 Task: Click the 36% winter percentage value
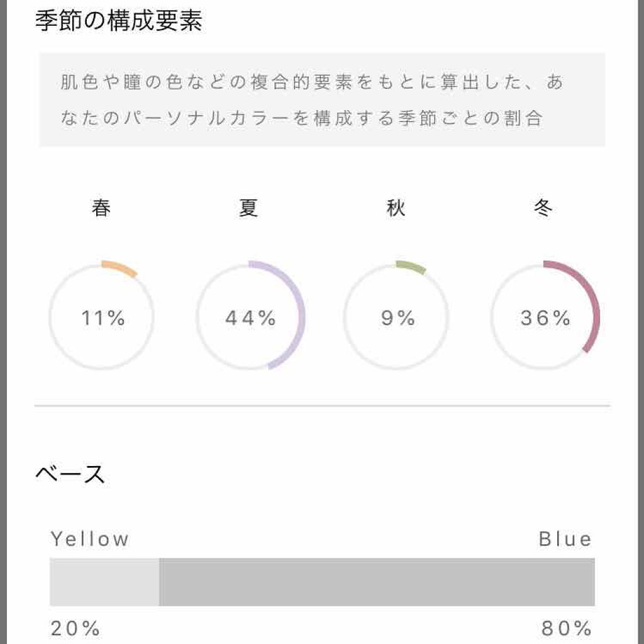pyautogui.click(x=545, y=318)
